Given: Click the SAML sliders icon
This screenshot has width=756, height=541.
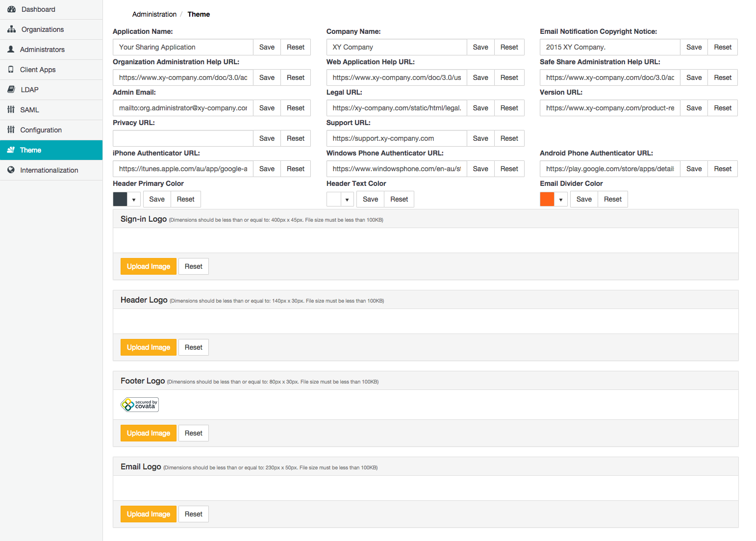Looking at the screenshot, I should [11, 110].
